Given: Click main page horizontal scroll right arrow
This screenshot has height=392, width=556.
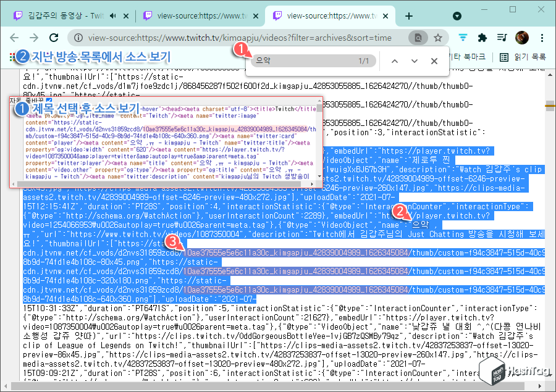Looking at the screenshot, I should [540, 386].
